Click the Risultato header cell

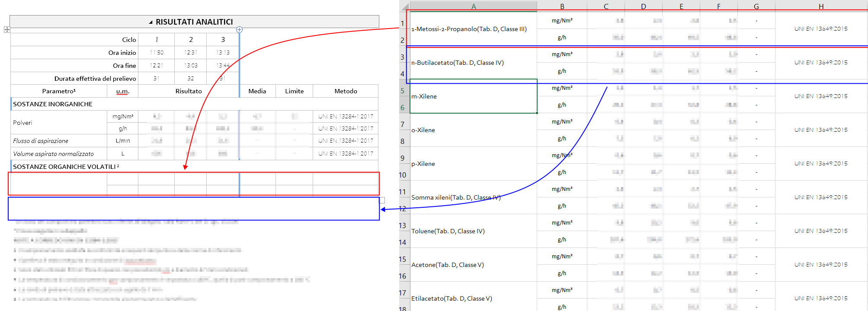coord(189,91)
